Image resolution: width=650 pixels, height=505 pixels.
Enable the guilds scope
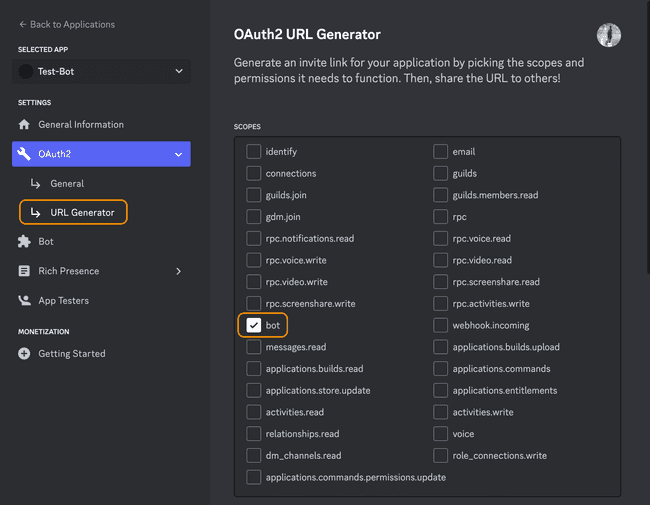[440, 173]
